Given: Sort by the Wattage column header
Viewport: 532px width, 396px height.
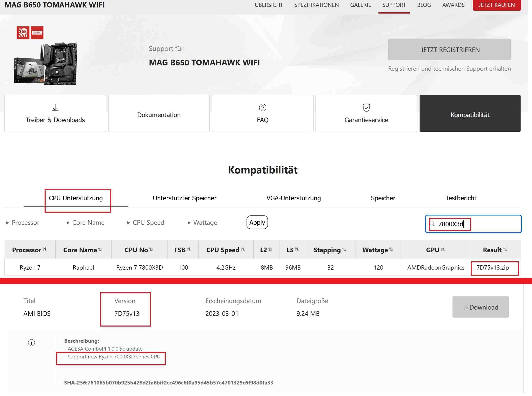Looking at the screenshot, I should point(378,250).
